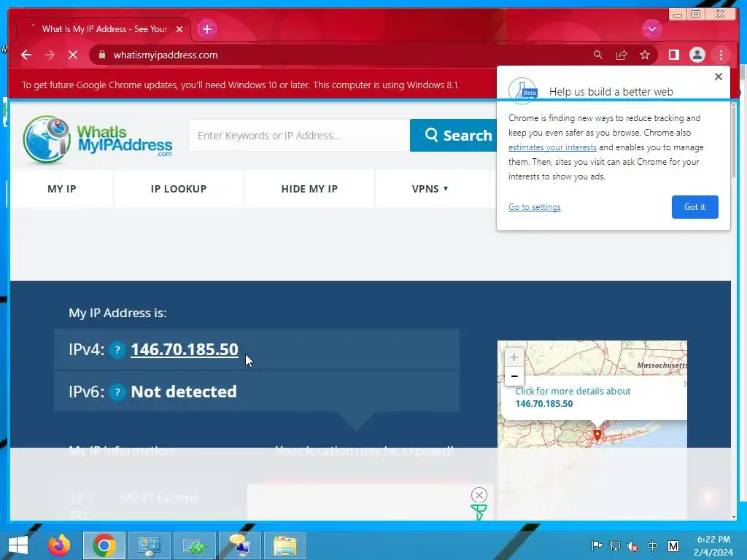Focus the Enter Keywords or IP Address field
The width and height of the screenshot is (747, 560).
[x=299, y=136]
